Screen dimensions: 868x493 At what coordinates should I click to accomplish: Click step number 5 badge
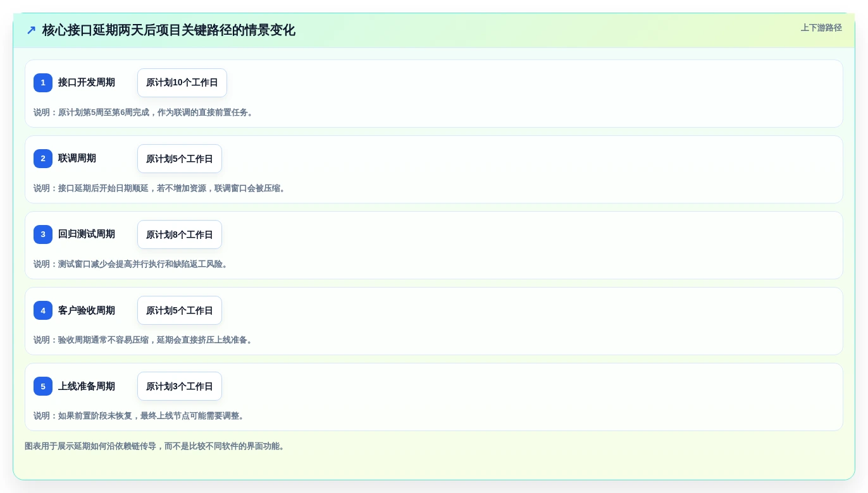43,386
